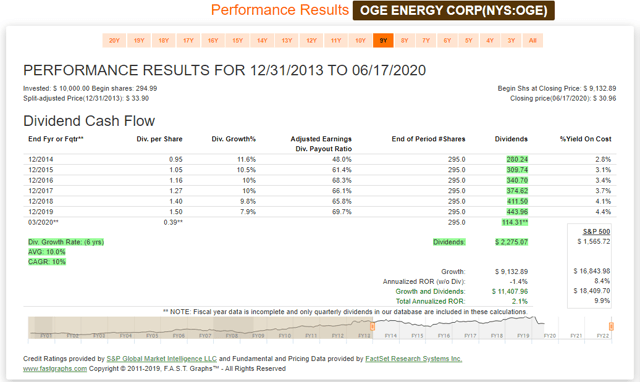
Task: Select the 13Y time range tab
Action: 287,40
